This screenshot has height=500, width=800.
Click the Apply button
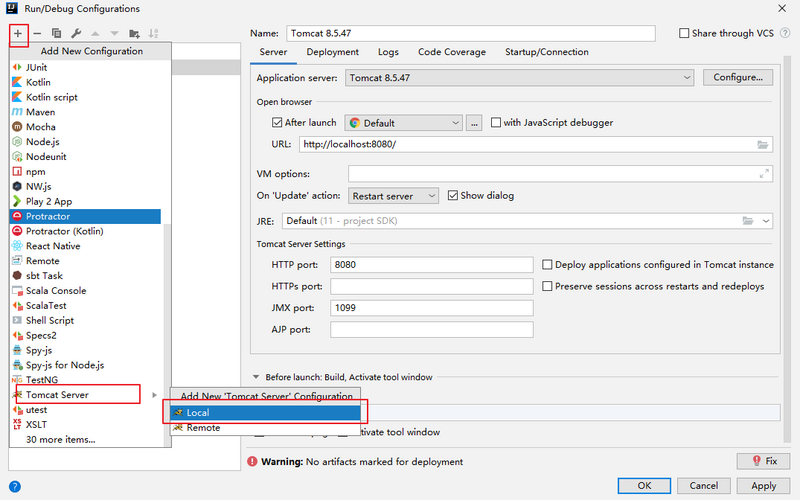point(764,486)
